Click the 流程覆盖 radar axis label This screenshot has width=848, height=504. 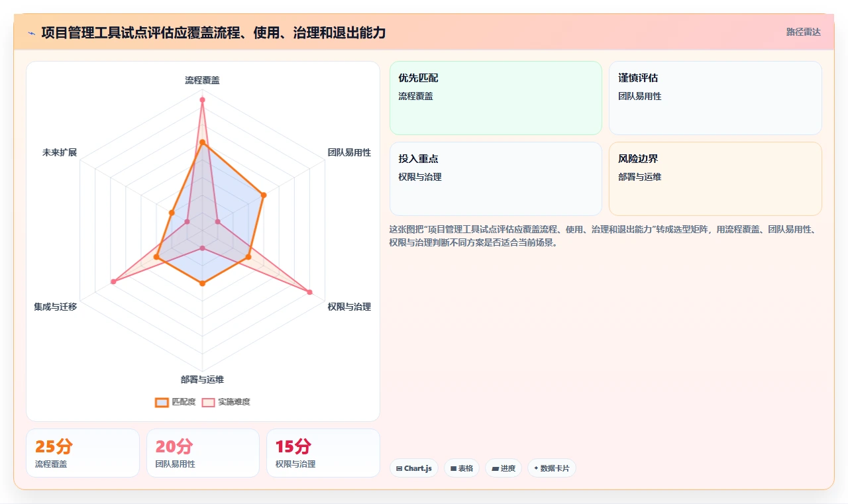(202, 80)
